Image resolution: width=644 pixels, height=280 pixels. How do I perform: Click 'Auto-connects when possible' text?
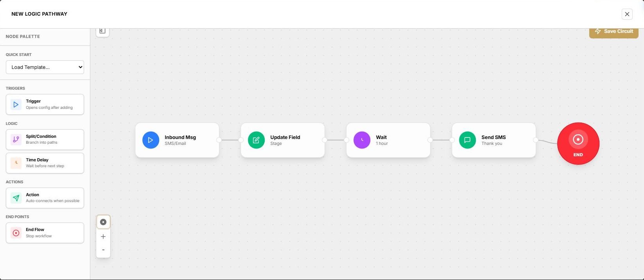(x=53, y=201)
